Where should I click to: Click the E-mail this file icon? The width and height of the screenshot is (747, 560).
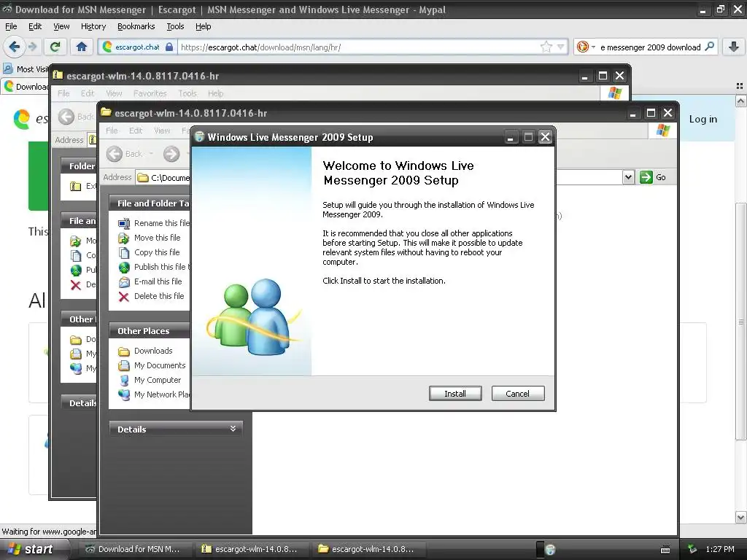coord(124,282)
